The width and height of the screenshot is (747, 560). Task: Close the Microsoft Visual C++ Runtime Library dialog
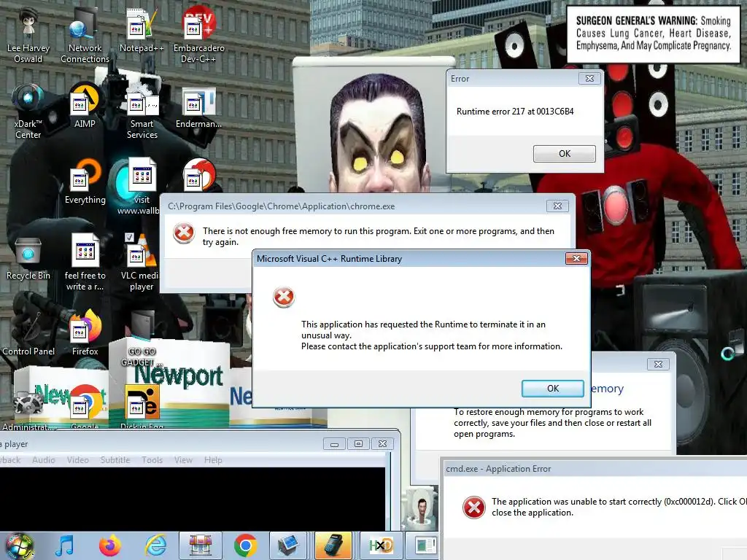[576, 259]
